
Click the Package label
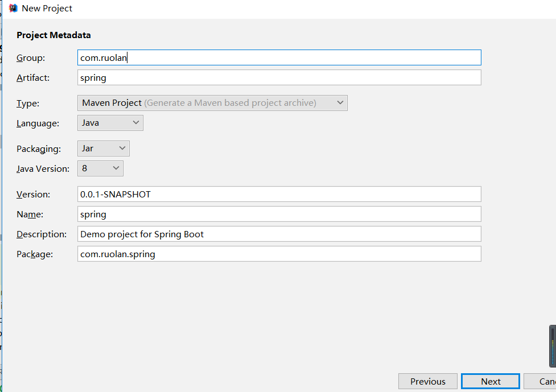(x=34, y=254)
